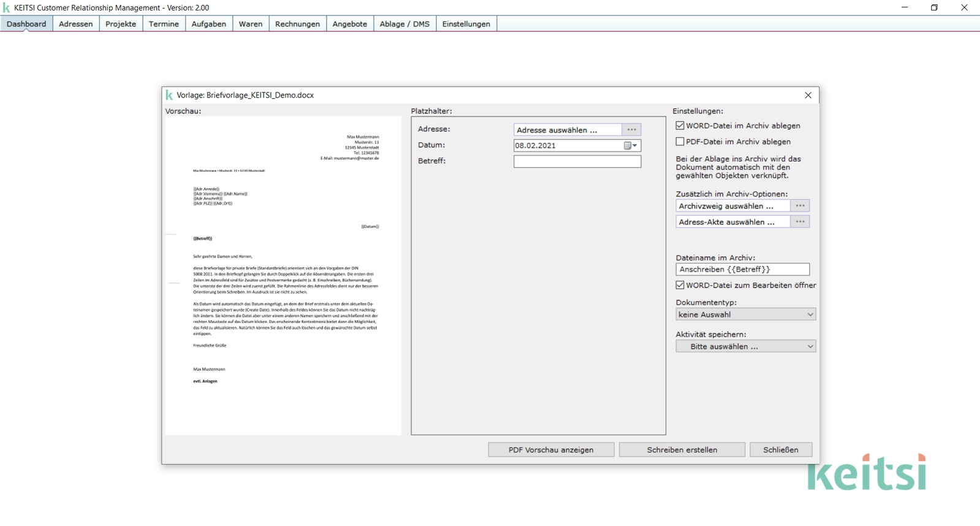Viewport: 980px width, 526px height.
Task: Open the Aufgaben tab
Action: 209,24
